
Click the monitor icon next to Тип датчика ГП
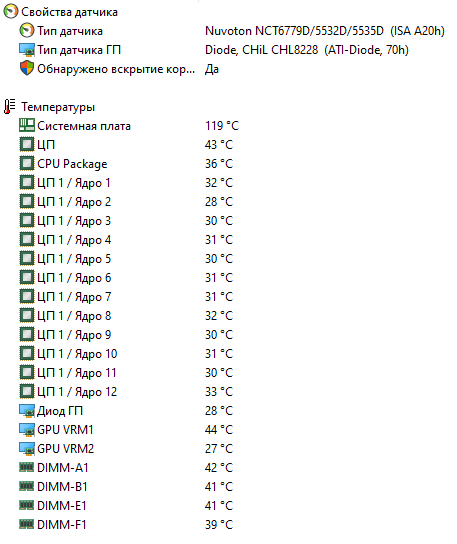(27, 50)
